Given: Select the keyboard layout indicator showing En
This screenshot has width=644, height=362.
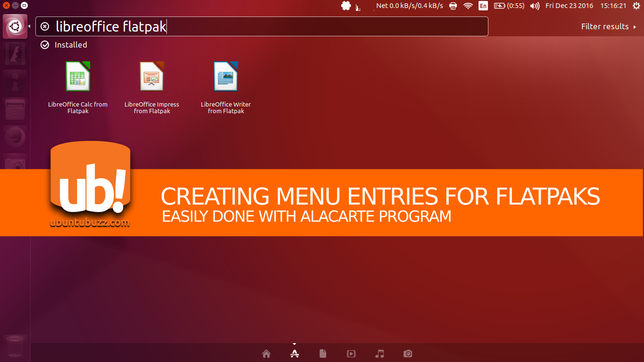Looking at the screenshot, I should point(483,6).
